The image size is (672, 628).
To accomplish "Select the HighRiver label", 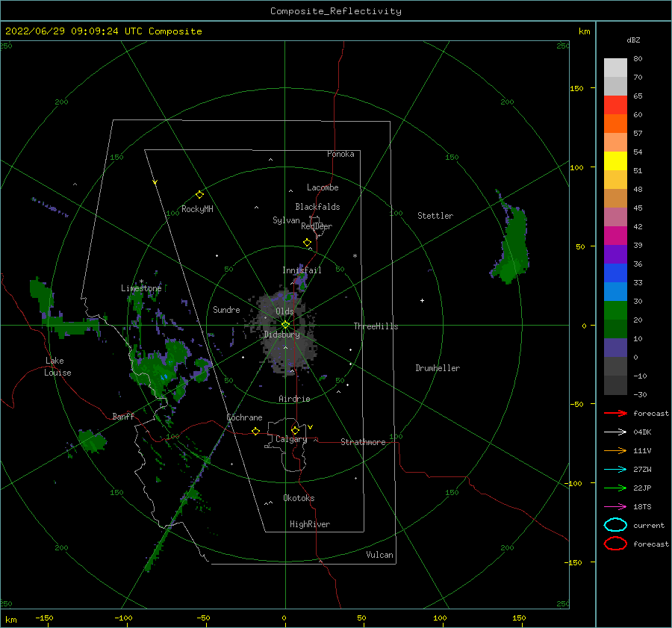I will (x=310, y=524).
